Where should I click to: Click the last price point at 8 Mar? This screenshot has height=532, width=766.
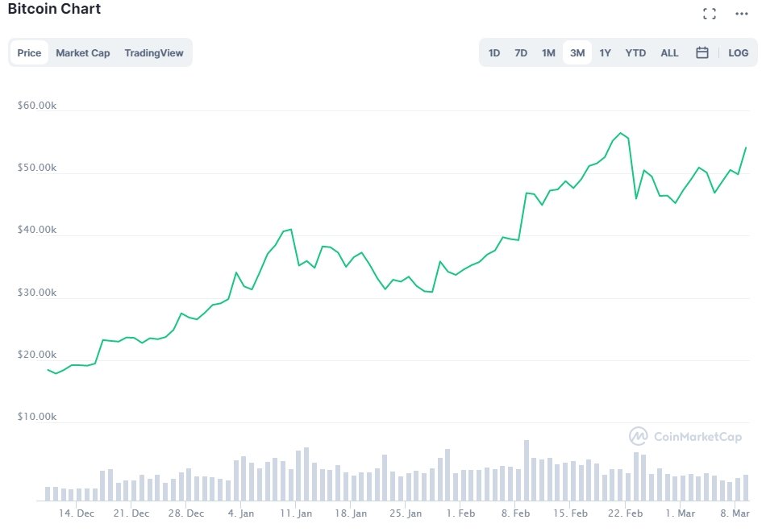[x=745, y=148]
